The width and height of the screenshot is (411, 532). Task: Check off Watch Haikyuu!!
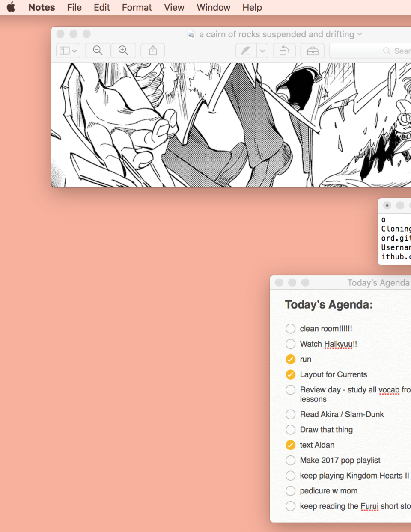[290, 344]
